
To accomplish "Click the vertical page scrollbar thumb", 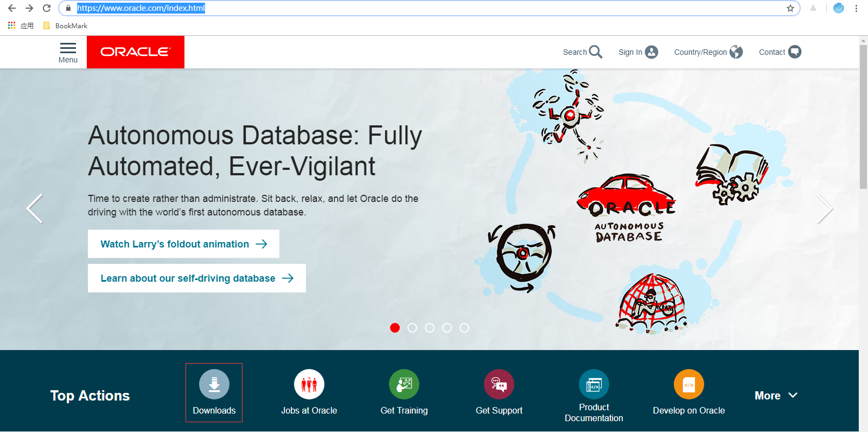I will (863, 117).
